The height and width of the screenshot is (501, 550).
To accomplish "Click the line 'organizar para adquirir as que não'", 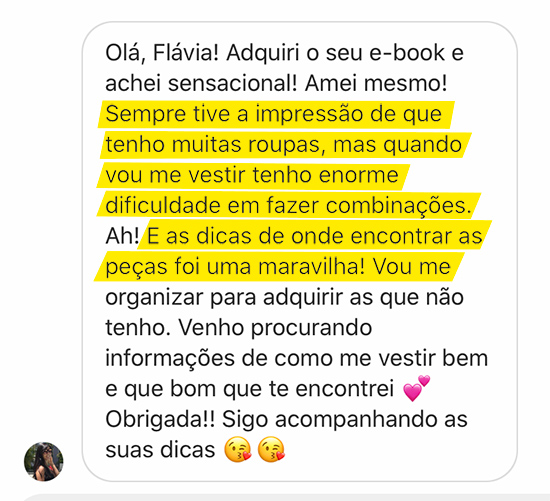I will pyautogui.click(x=284, y=298).
